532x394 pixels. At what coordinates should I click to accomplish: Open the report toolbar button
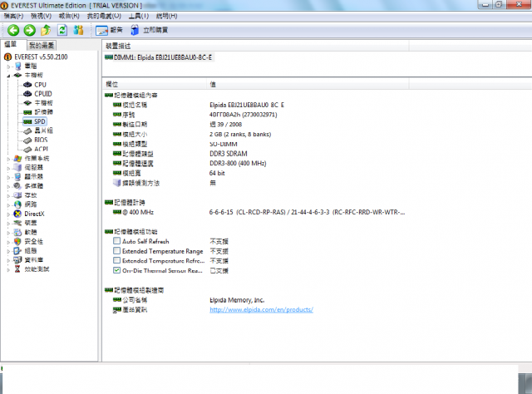coord(109,30)
